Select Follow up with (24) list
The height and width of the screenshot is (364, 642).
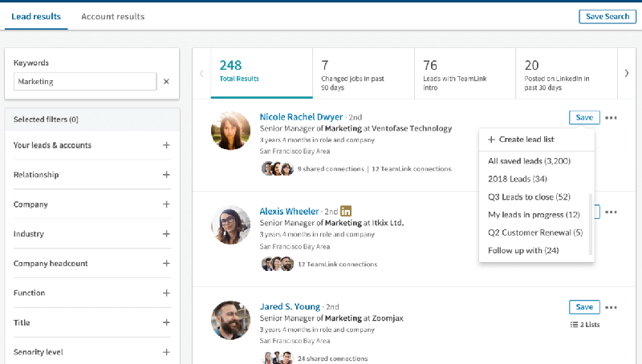point(523,250)
